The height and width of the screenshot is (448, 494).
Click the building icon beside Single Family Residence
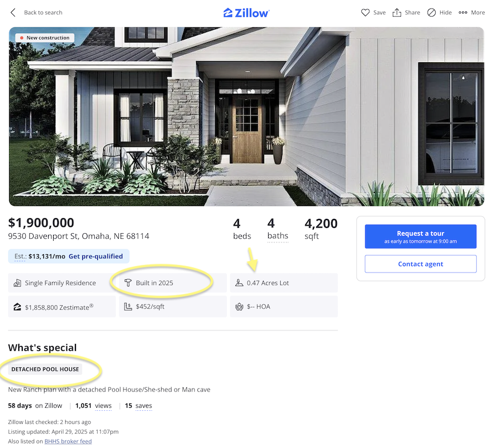[x=17, y=283]
